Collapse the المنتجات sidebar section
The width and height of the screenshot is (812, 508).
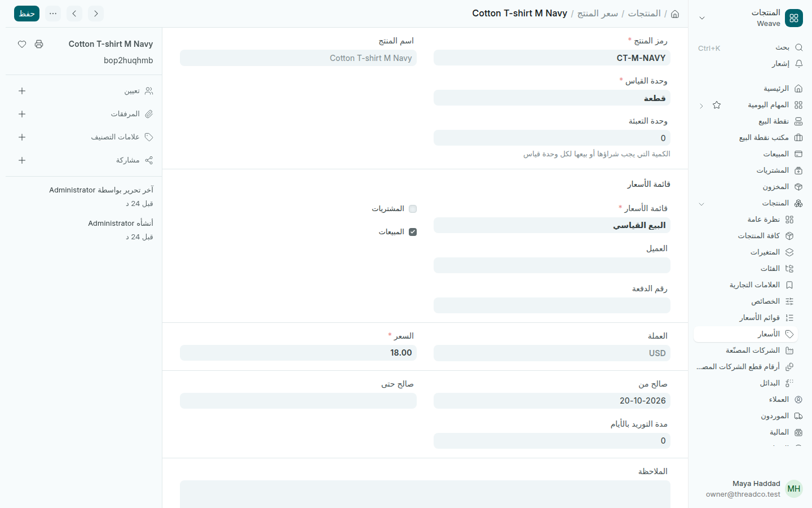701,204
